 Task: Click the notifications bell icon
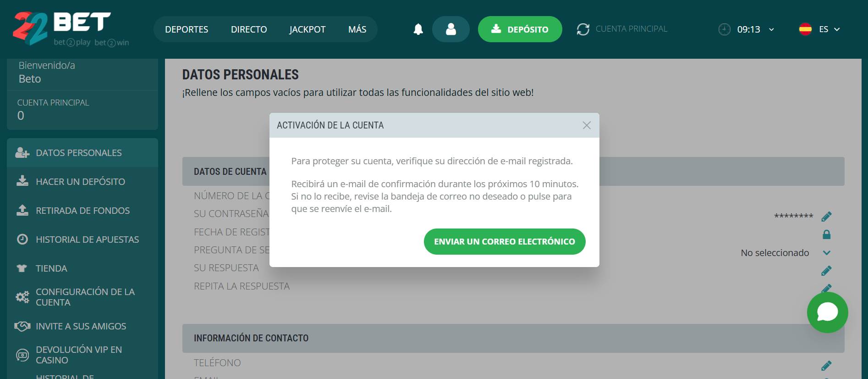(418, 29)
